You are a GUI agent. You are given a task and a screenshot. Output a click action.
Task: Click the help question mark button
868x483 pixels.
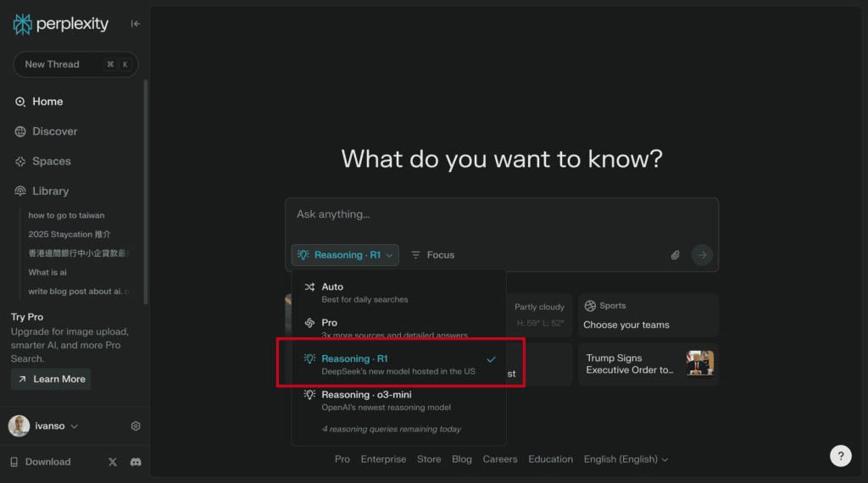pos(840,456)
